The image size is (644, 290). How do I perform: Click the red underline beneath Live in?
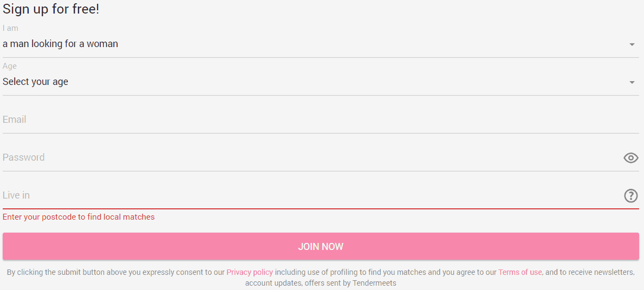coord(321,209)
